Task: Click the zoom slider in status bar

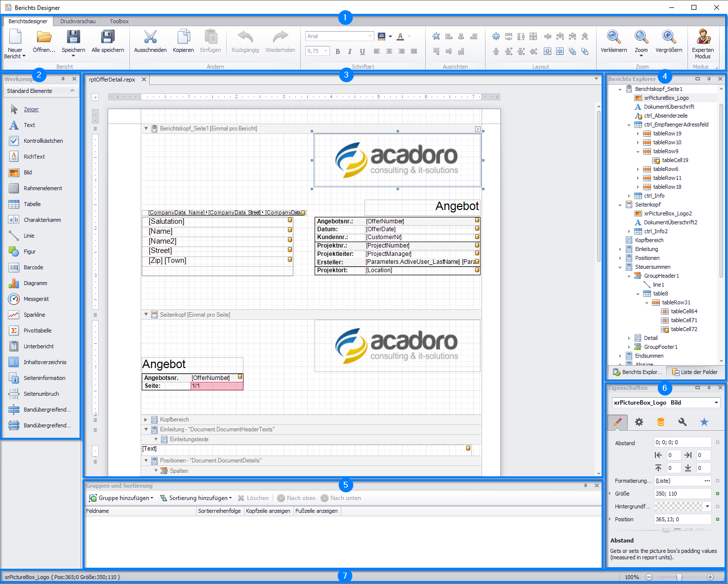Action: (680, 577)
